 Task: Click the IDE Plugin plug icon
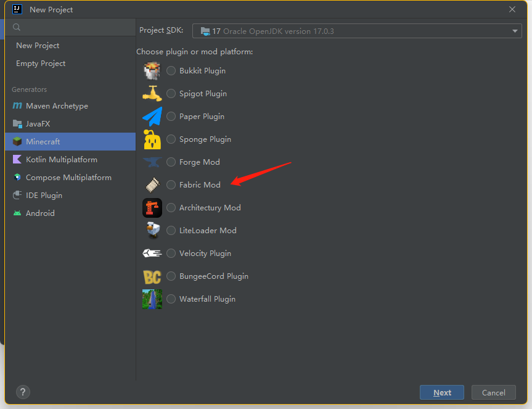click(x=17, y=195)
